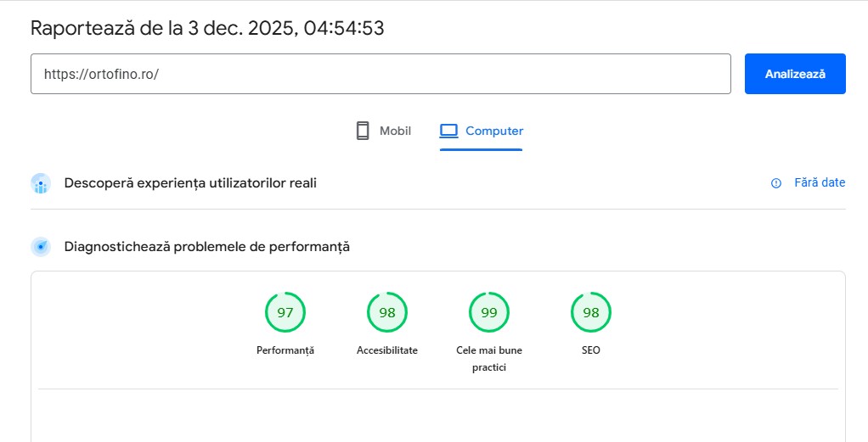Open the Performanță score gauge showing 97
This screenshot has height=442, width=868.
click(285, 313)
